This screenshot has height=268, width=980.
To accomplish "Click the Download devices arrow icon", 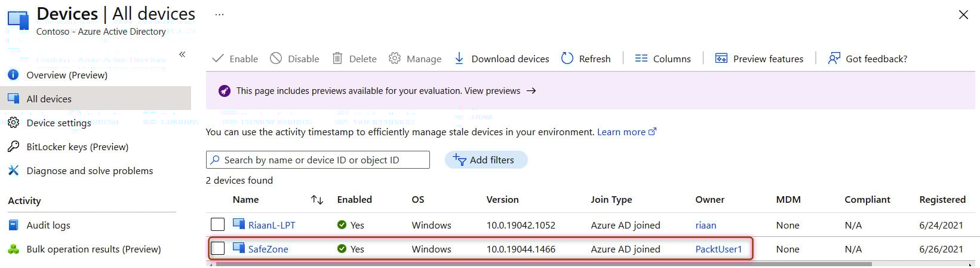I will point(459,58).
